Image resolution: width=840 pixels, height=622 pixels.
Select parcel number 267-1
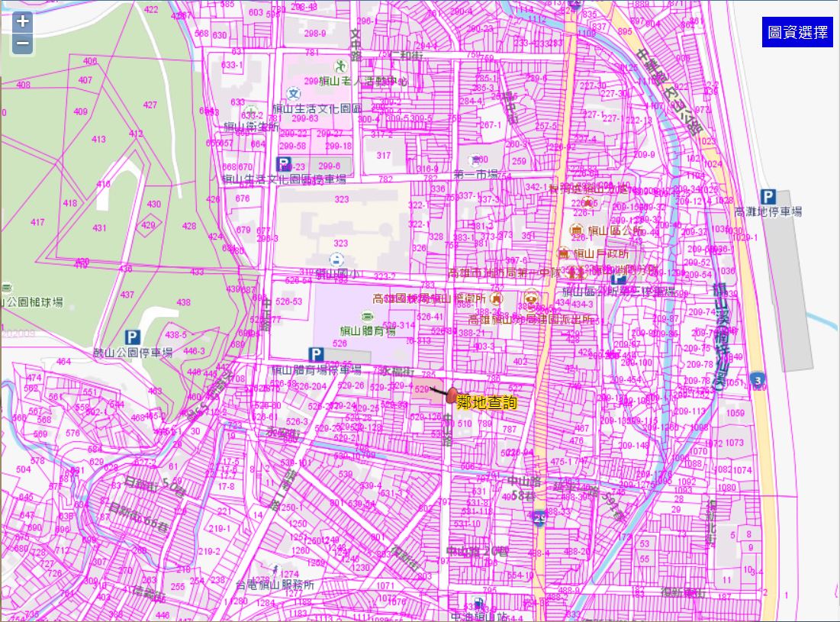pyautogui.click(x=490, y=125)
